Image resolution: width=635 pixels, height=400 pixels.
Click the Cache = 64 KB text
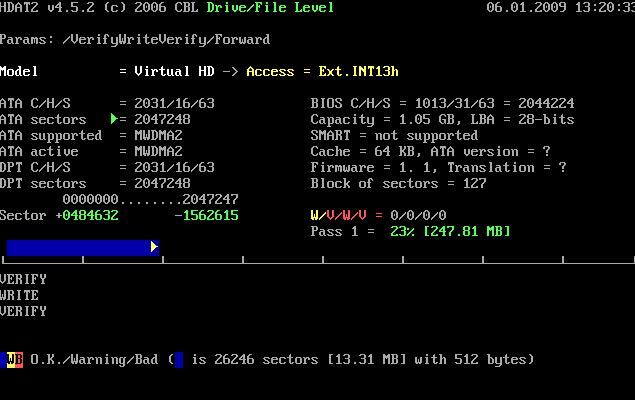(x=366, y=151)
